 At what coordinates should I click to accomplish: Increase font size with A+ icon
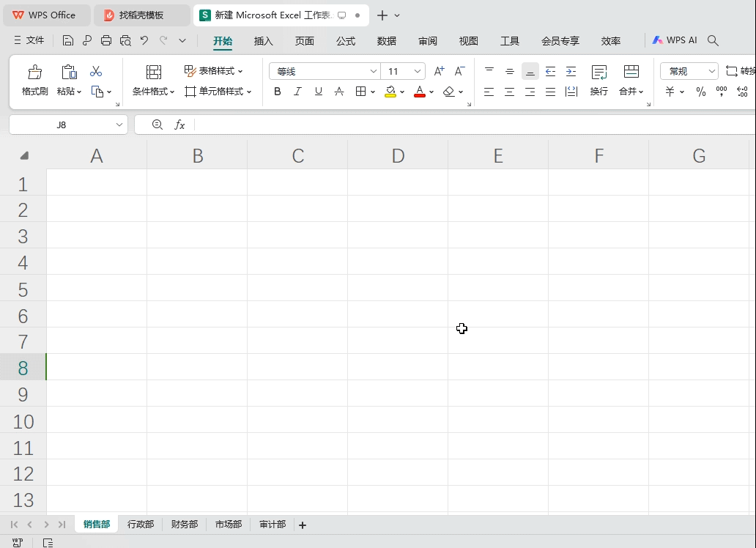click(x=439, y=71)
